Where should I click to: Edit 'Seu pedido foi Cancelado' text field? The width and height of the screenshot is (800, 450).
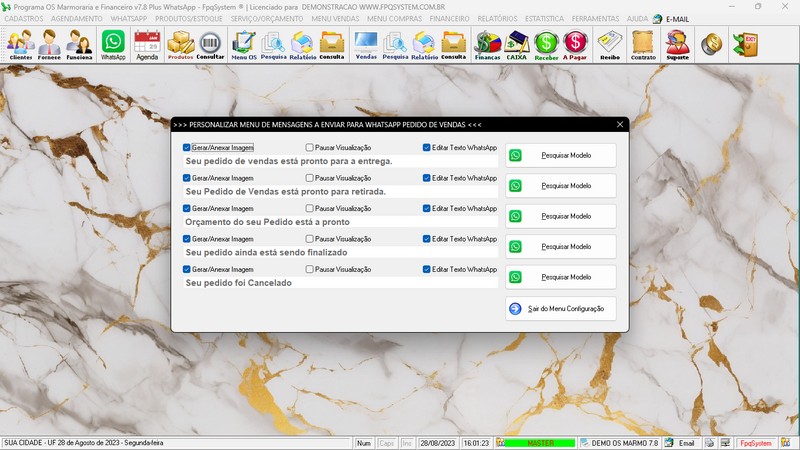[x=340, y=283]
